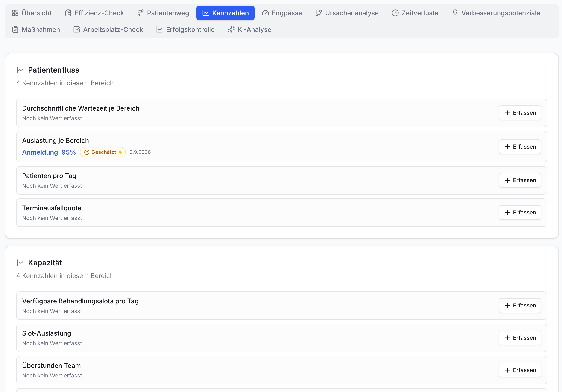
Task: Click the Patientenfluss heading
Action: 54,70
